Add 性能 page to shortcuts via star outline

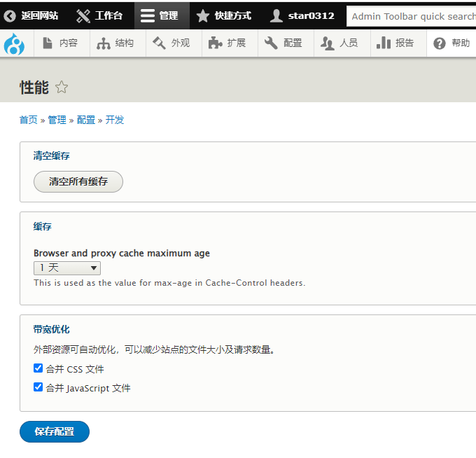[62, 87]
